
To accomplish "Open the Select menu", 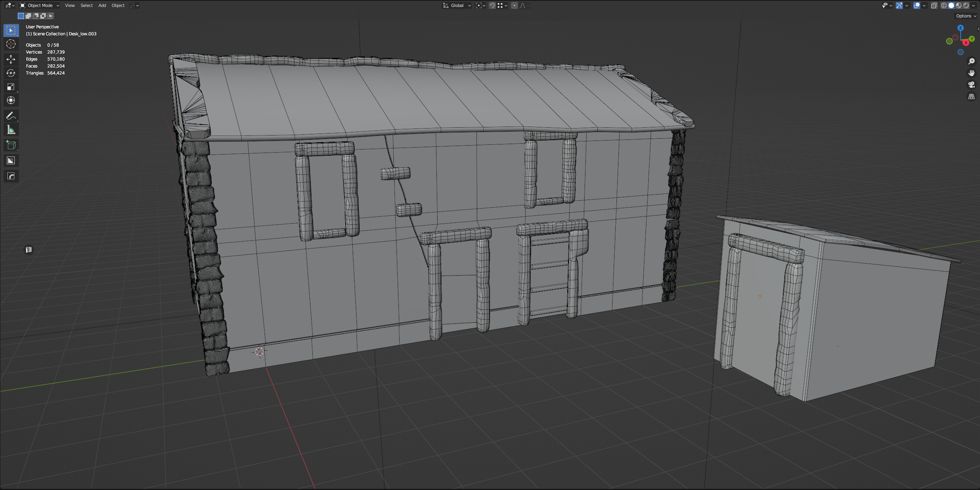I will [87, 5].
